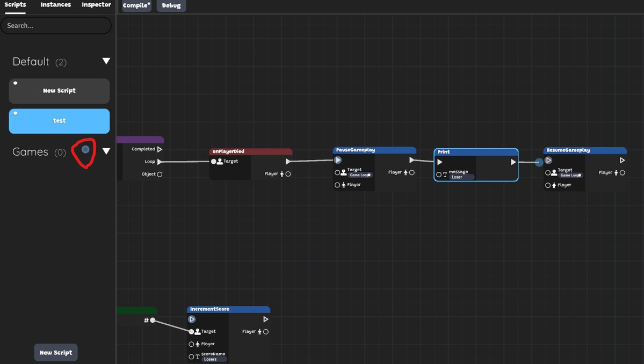The width and height of the screenshot is (644, 364).
Task: Open the Inspector tab
Action: tap(96, 4)
